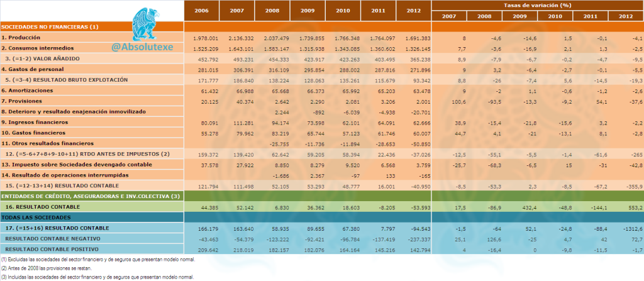Click the 2009 variation rate column header
The image size is (644, 281).
[520, 16]
